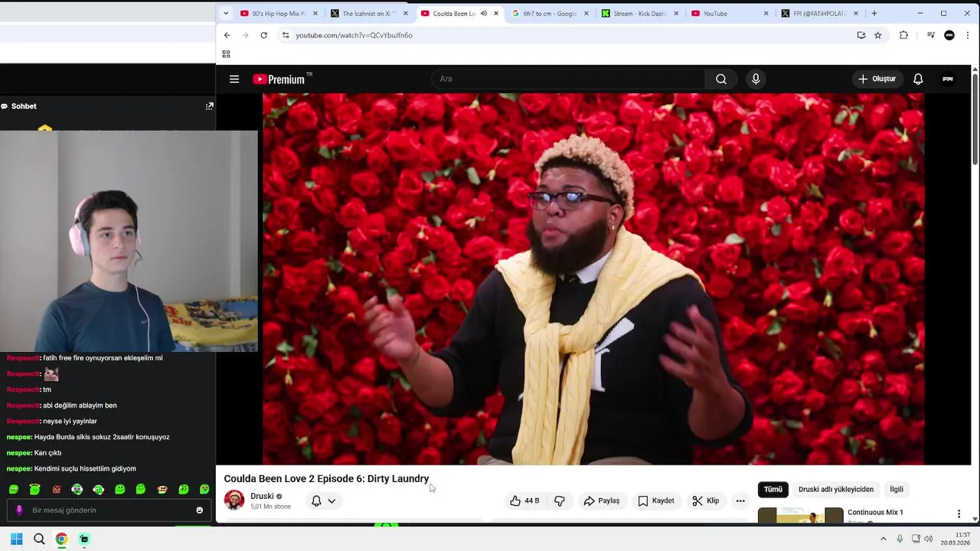Open Windows Start menu
Image resolution: width=980 pixels, height=551 pixels.
tap(16, 539)
